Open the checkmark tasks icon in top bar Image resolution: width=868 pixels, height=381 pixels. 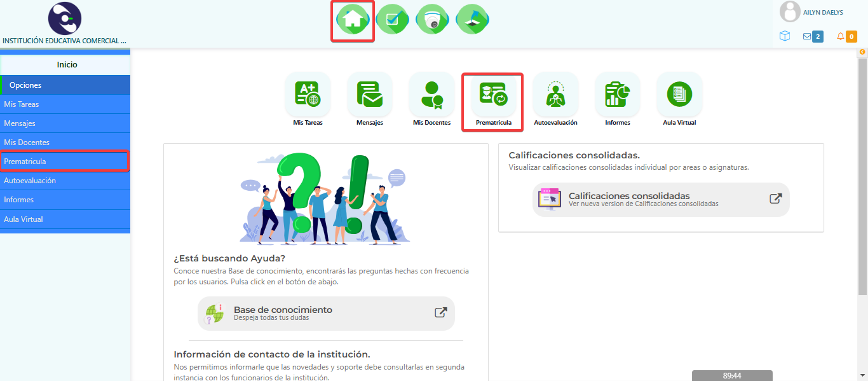click(392, 20)
